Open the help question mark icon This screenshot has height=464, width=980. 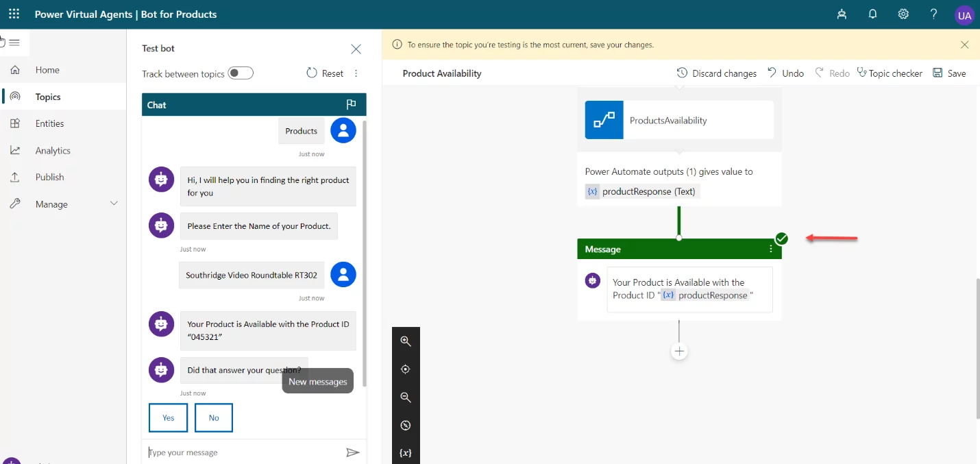[933, 14]
